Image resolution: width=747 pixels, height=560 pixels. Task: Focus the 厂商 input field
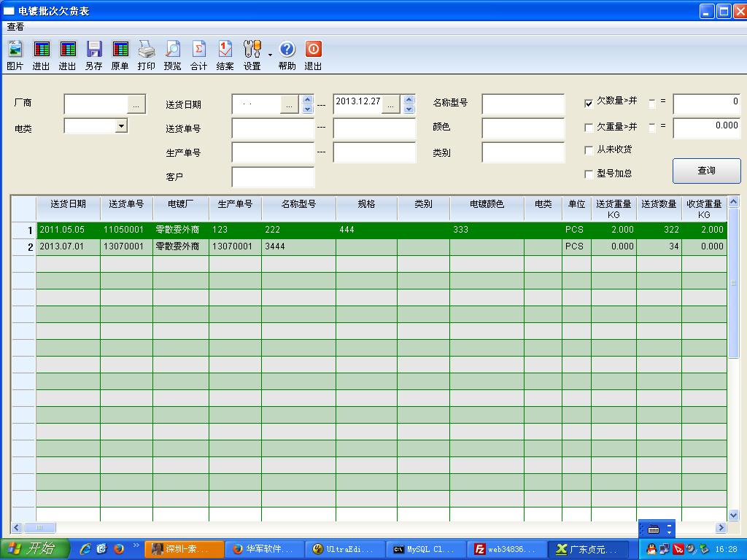96,105
